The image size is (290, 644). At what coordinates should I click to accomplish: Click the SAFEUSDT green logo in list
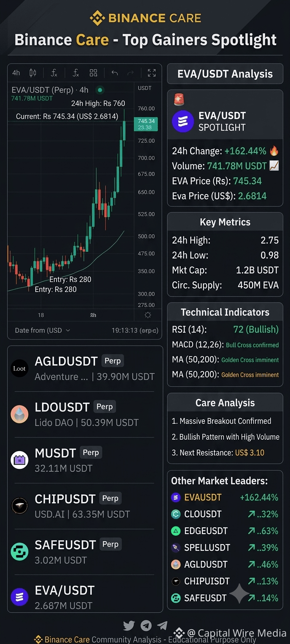(19, 552)
